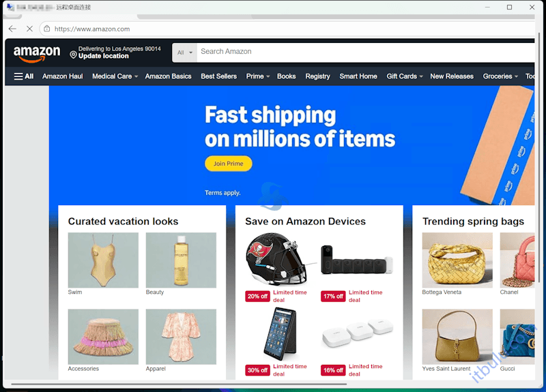546x392 pixels.
Task: Click the Join Prime button
Action: pos(229,164)
